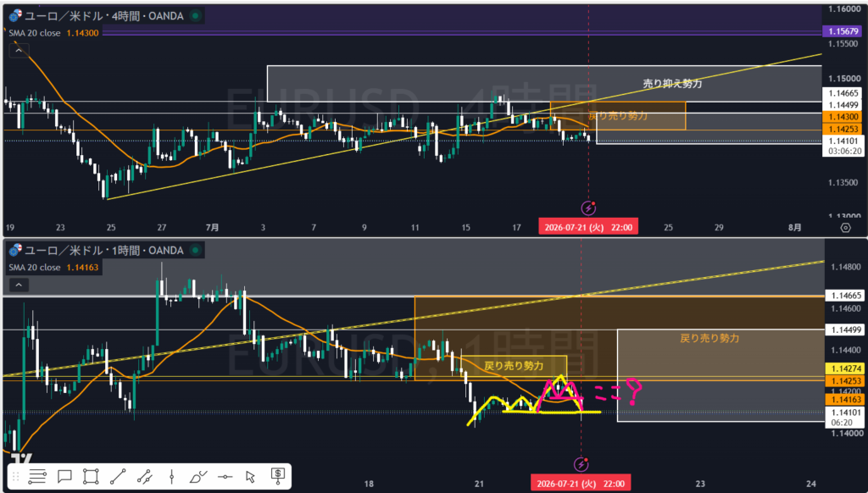Collapse the indicator legend on 1-hour chart
This screenshot has height=493, width=868.
coord(19,285)
